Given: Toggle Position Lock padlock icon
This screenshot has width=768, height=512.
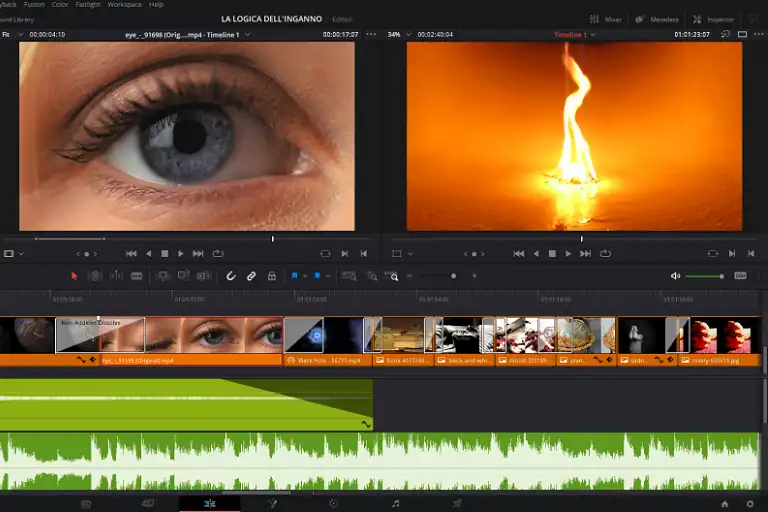Looking at the screenshot, I should [x=272, y=276].
